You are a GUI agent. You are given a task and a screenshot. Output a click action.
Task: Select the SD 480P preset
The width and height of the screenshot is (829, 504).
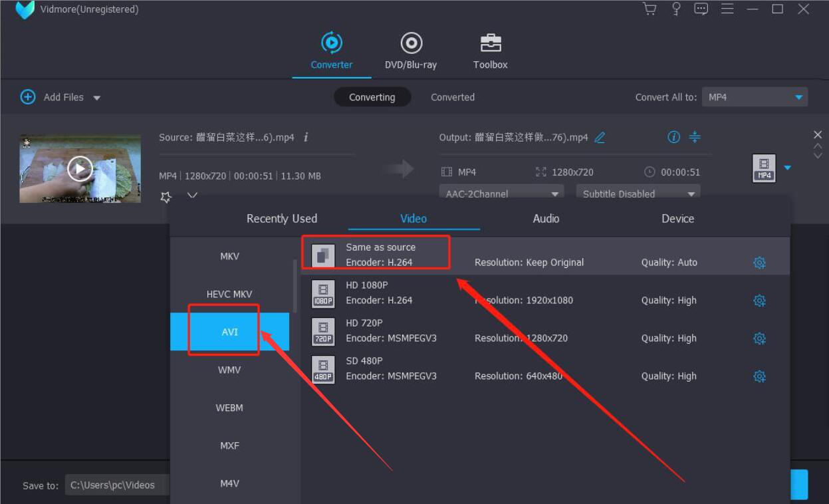545,369
